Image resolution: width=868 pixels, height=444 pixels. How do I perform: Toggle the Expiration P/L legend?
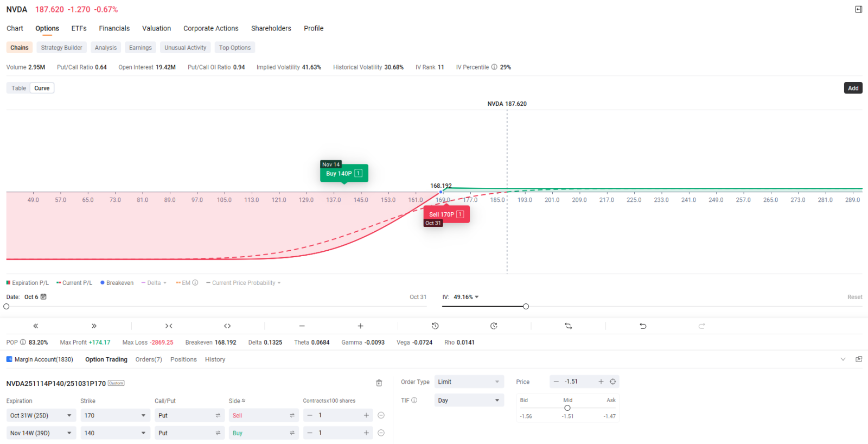click(x=28, y=283)
